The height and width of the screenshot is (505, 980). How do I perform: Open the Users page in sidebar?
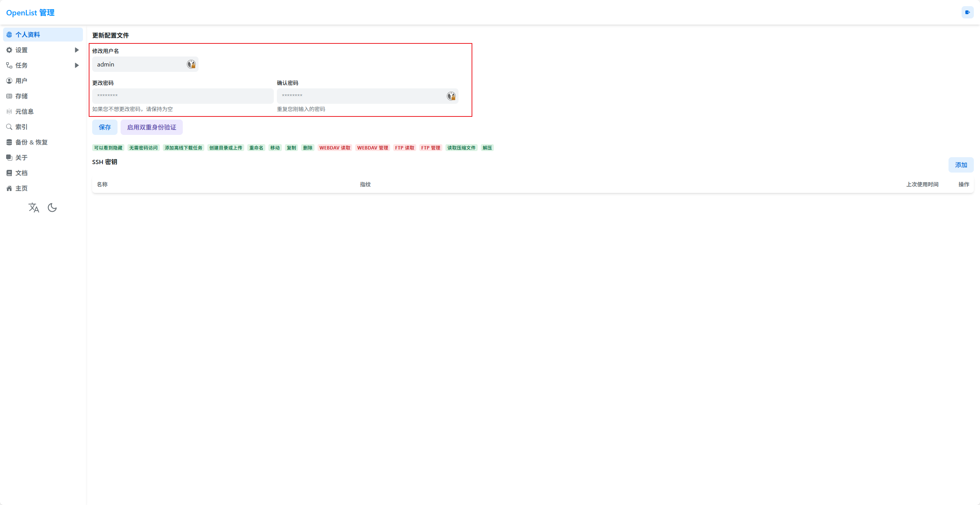pos(21,81)
